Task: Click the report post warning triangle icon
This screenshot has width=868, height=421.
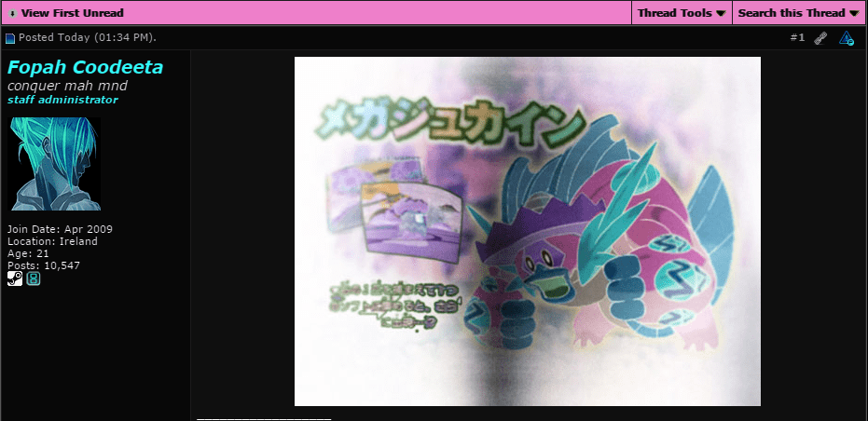Action: pyautogui.click(x=847, y=38)
